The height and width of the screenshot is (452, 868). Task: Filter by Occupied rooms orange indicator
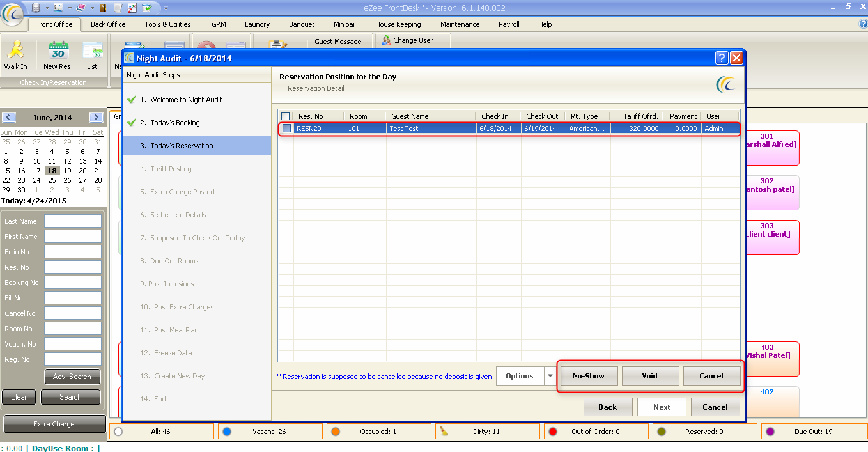[335, 432]
